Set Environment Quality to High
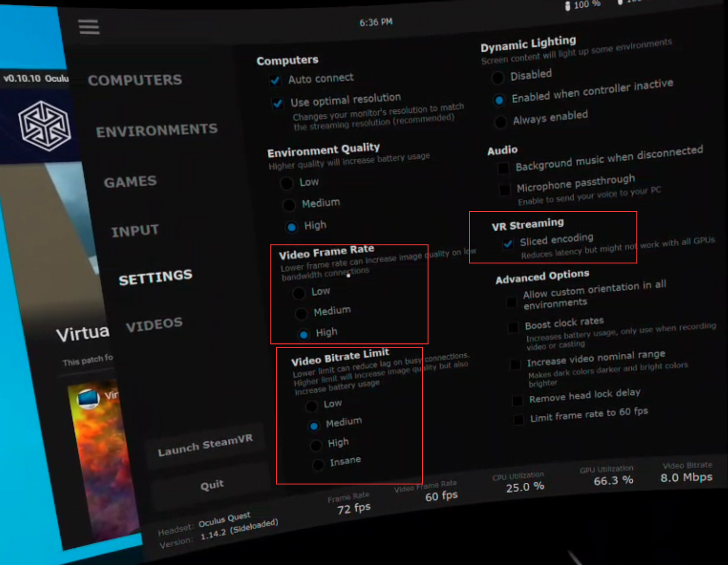Viewport: 728px width, 565px height. (x=292, y=227)
